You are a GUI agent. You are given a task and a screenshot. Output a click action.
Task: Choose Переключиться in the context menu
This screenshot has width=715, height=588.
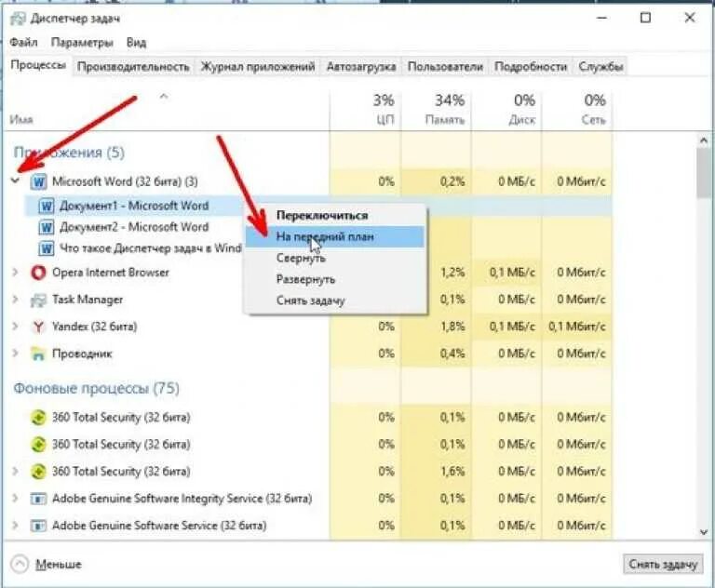pos(335,215)
